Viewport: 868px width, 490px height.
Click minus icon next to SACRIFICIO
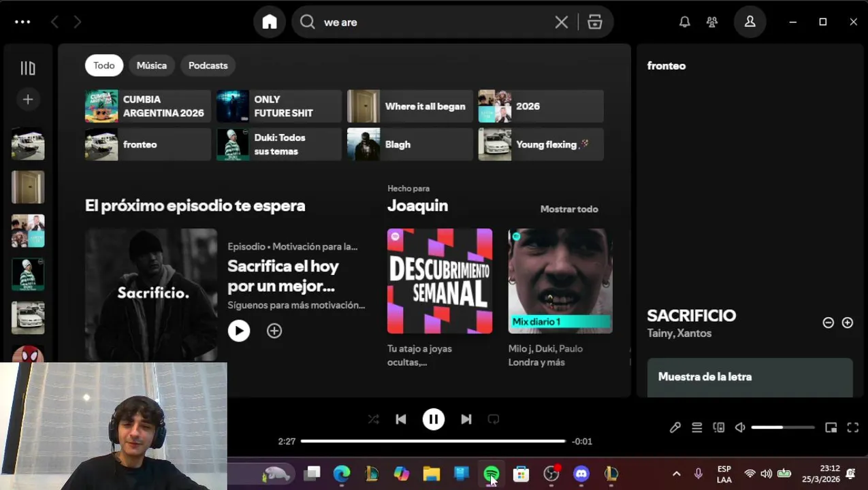[828, 323]
